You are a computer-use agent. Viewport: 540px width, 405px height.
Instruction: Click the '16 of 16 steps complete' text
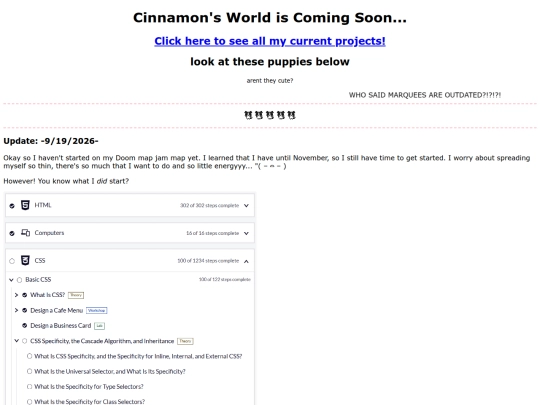point(212,233)
